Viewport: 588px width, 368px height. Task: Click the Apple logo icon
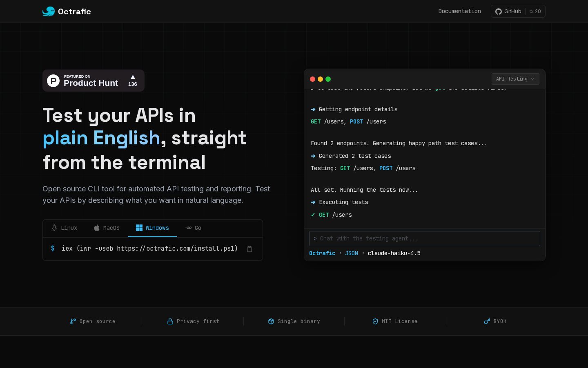click(97, 228)
